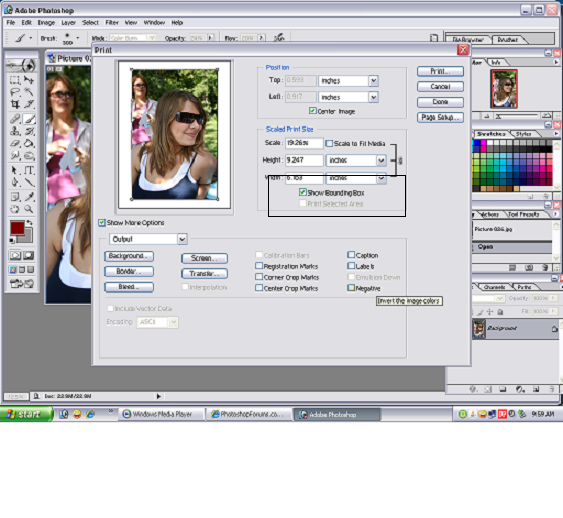Click the swap foreground/background colors arrows
563x518 pixels.
[29, 223]
